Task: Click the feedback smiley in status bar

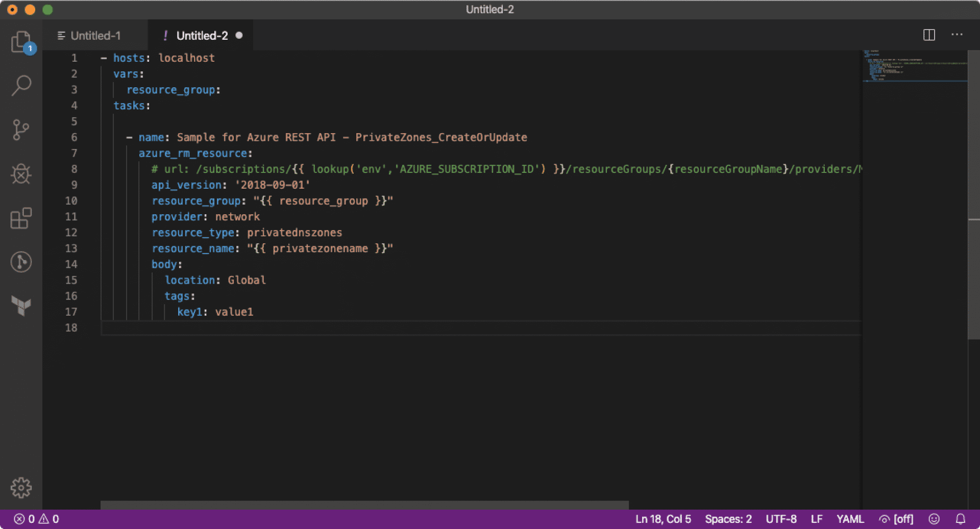Action: [x=934, y=519]
